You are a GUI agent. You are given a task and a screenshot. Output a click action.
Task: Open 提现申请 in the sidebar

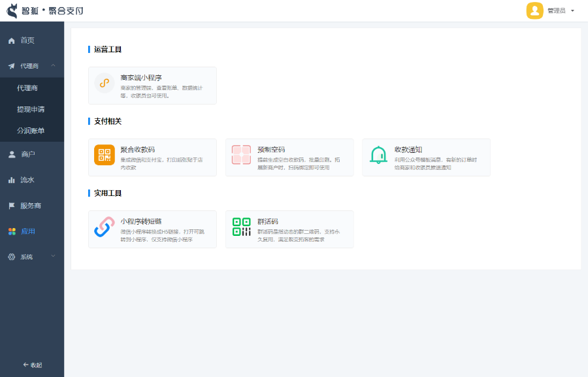click(32, 110)
